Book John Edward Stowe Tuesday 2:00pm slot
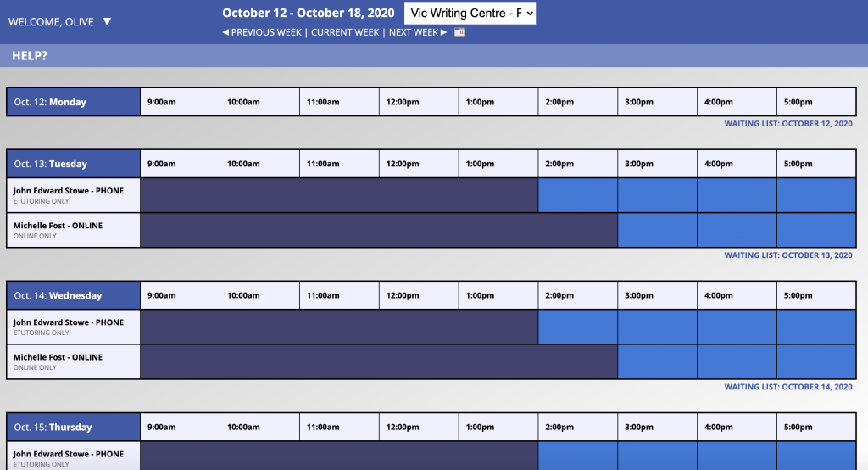 pyautogui.click(x=577, y=195)
